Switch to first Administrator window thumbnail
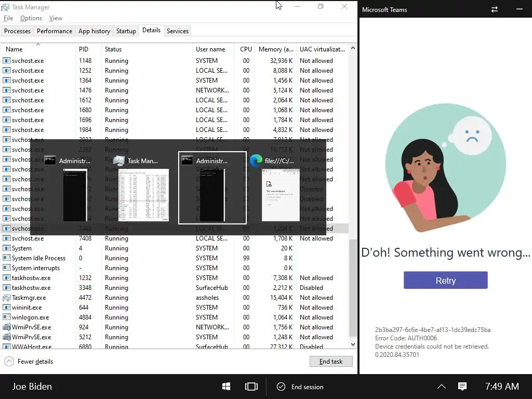Viewport: 532px width, 399px height. click(75, 195)
